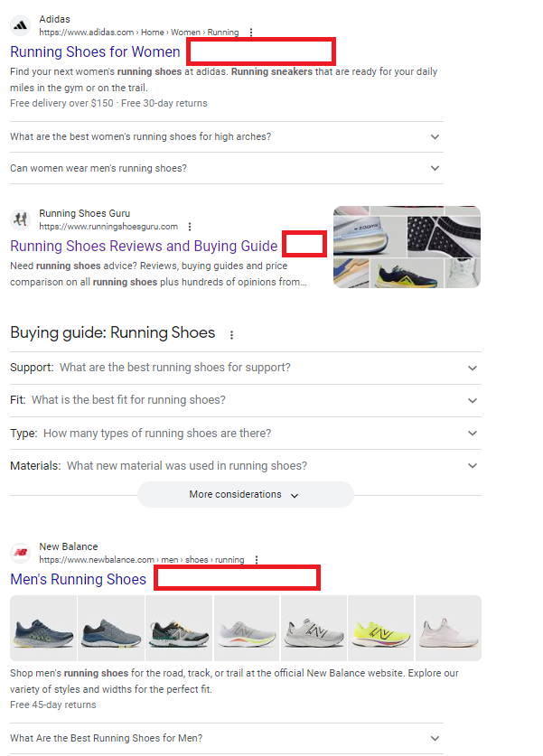Open neon yellow New Balance shoe thumbnail
The width and height of the screenshot is (543, 756).
pos(381,629)
